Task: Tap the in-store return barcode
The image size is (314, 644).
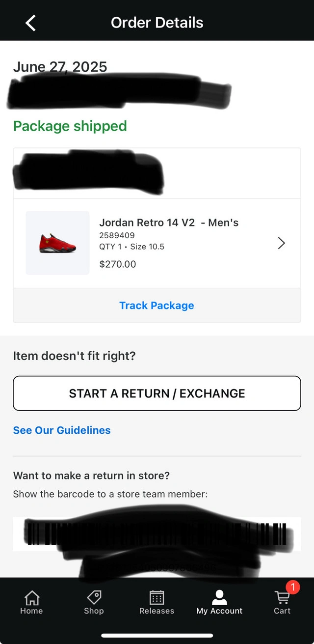Action: [157, 534]
